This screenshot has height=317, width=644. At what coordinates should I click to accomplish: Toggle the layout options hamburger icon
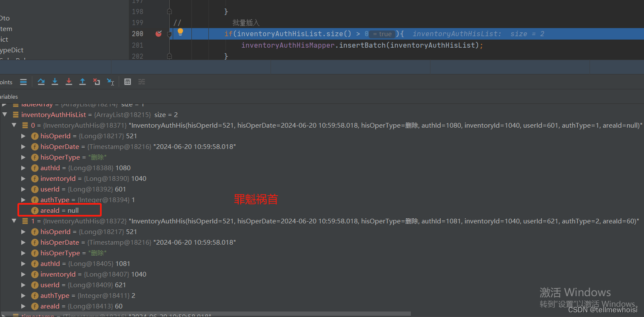click(x=23, y=81)
